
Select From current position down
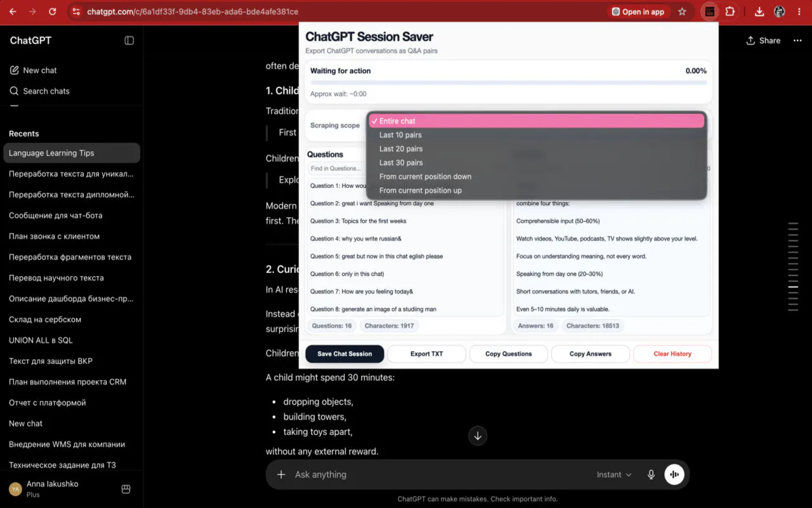point(537,177)
